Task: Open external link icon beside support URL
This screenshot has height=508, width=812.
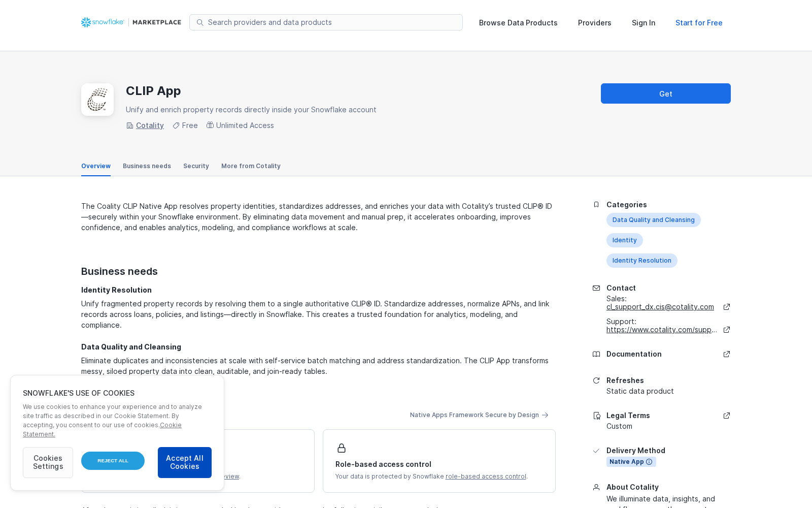Action: (727, 330)
